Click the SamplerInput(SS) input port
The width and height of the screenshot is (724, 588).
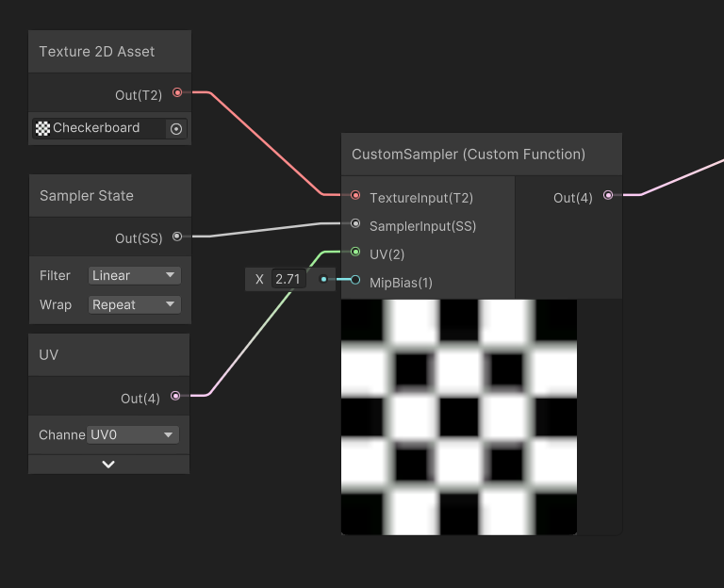click(355, 224)
